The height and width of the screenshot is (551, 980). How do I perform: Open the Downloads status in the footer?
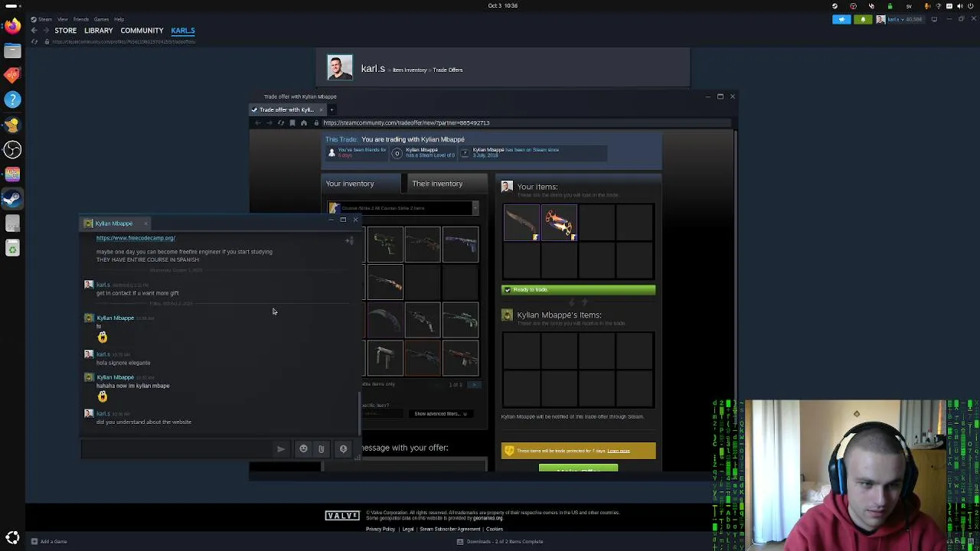(500, 542)
